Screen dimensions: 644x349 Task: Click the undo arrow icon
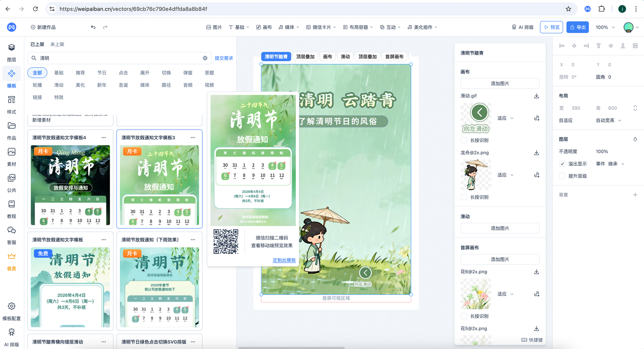[93, 27]
